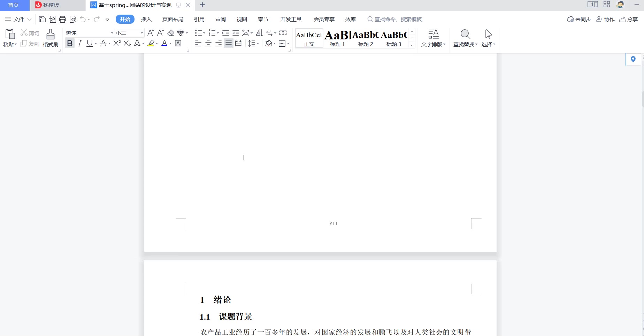Apply the yellow highlight color
Viewport: 644px width, 336px height.
pos(151,43)
